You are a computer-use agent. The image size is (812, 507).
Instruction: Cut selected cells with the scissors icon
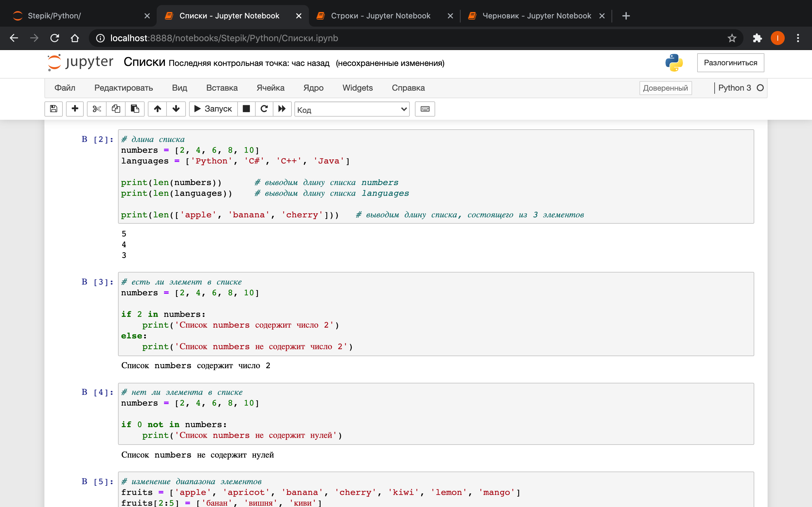97,109
